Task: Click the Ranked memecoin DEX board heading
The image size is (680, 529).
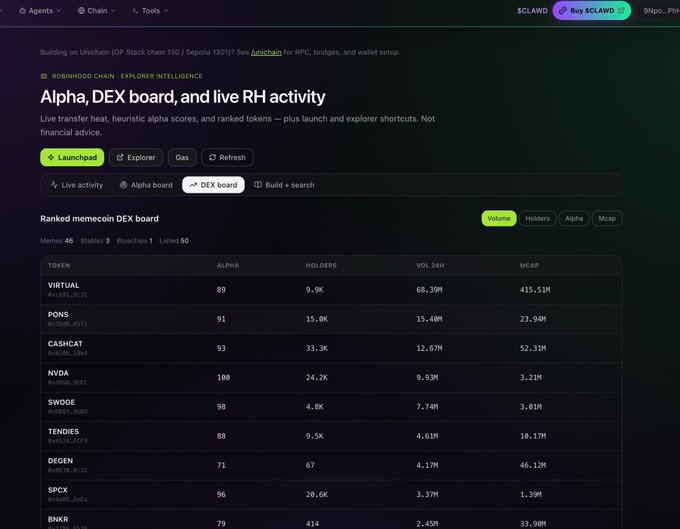Action: [x=99, y=219]
